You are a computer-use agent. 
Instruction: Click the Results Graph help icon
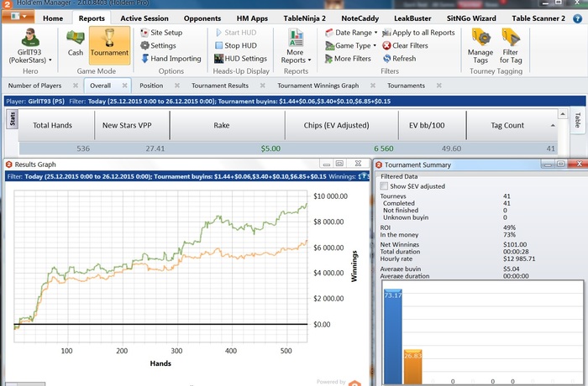[x=364, y=176]
